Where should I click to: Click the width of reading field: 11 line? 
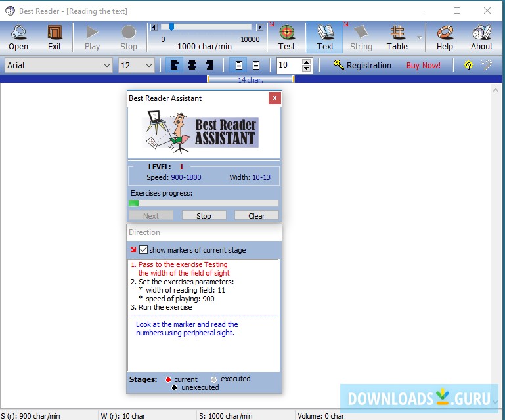point(183,290)
